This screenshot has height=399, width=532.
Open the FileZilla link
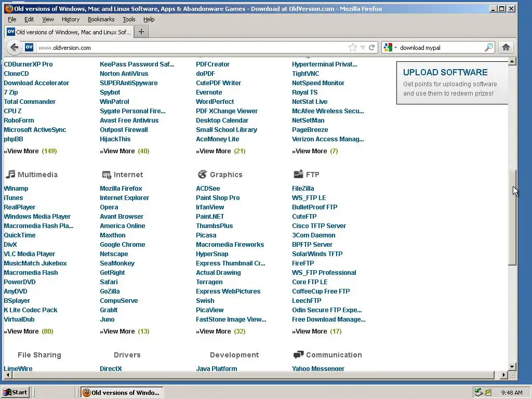(303, 188)
